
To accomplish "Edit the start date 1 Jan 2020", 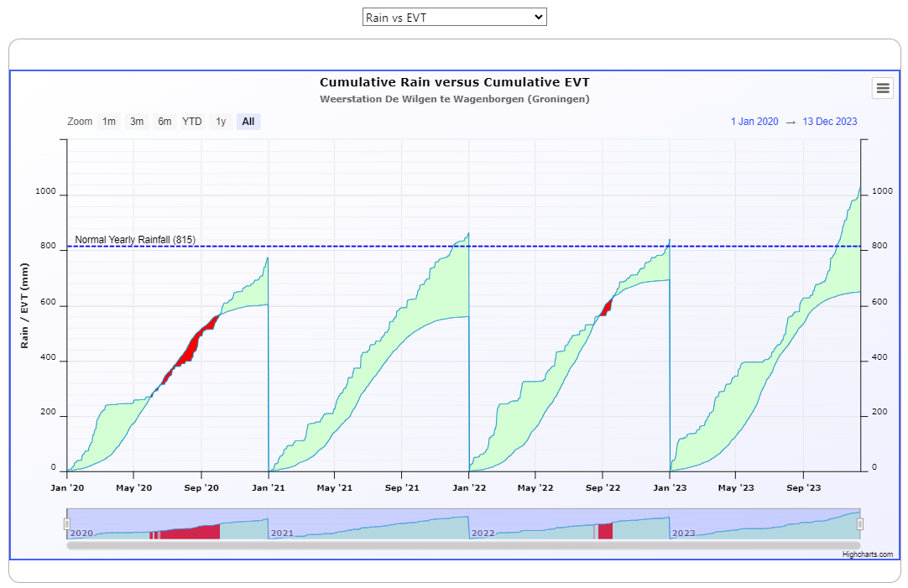I will pos(754,122).
